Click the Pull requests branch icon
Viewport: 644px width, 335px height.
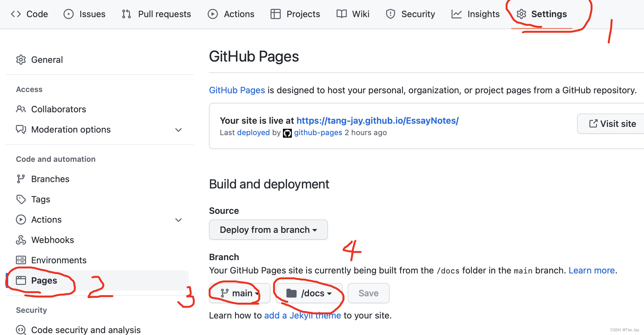126,14
